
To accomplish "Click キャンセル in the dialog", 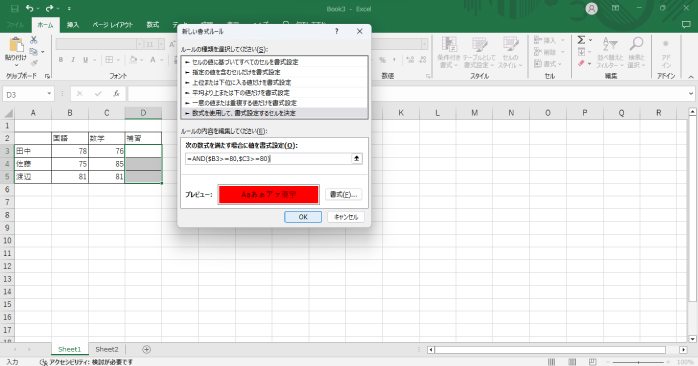I will coord(346,217).
